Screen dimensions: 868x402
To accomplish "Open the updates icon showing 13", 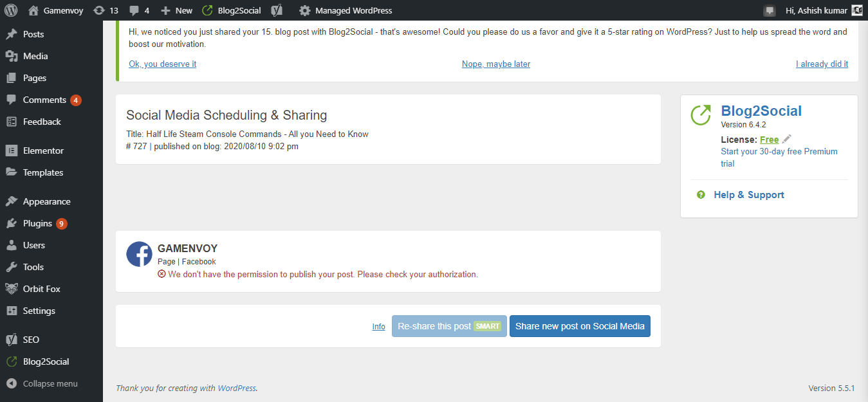I will tap(106, 10).
